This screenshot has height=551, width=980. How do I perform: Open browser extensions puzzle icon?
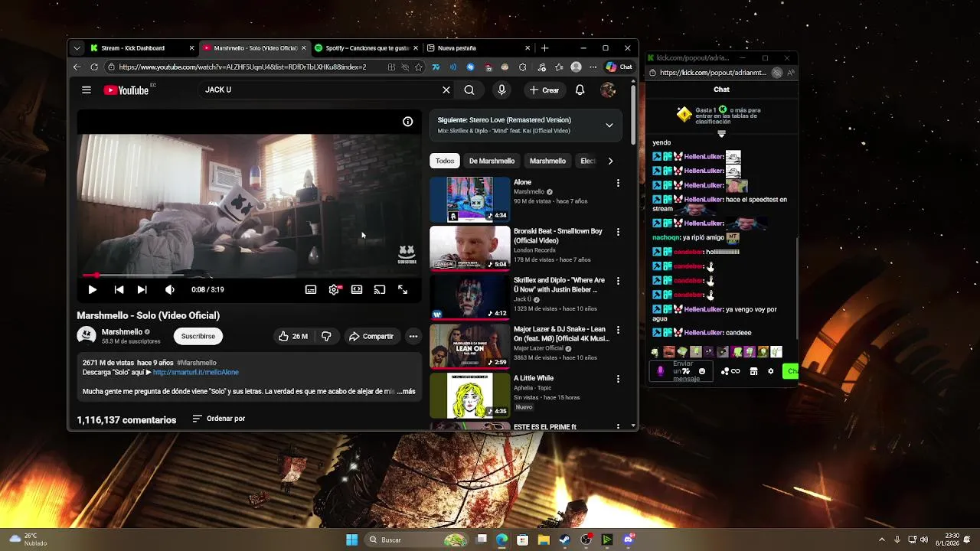(523, 67)
